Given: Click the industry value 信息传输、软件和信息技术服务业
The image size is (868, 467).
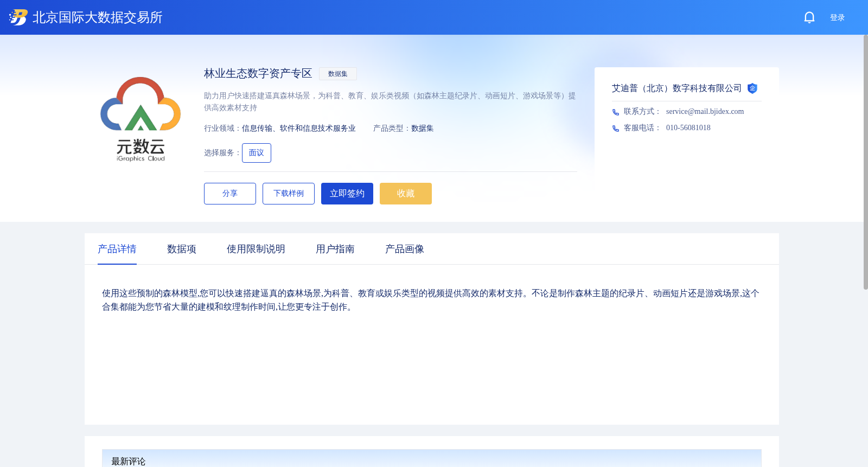Looking at the screenshot, I should pyautogui.click(x=299, y=129).
